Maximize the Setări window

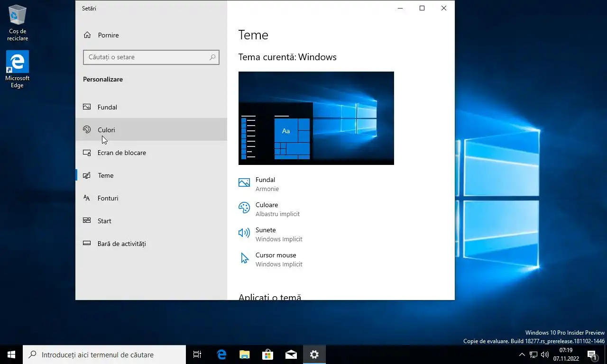tap(422, 8)
